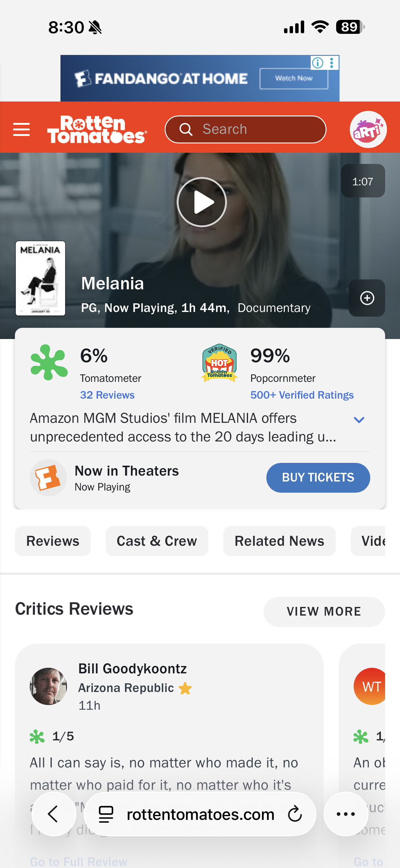Reload the page in browser bar
The width and height of the screenshot is (400, 868).
295,814
